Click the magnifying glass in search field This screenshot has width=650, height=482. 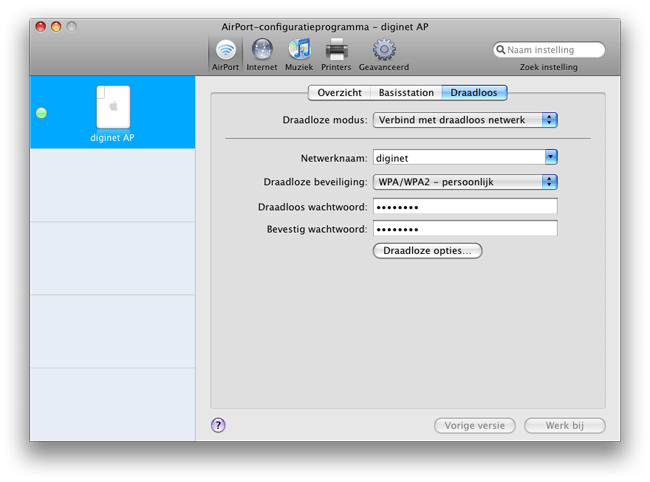pyautogui.click(x=501, y=50)
